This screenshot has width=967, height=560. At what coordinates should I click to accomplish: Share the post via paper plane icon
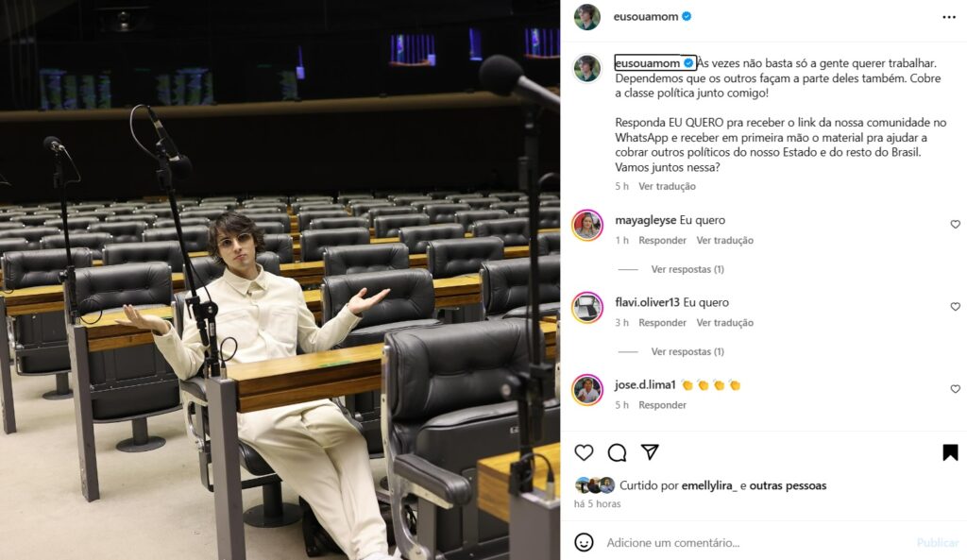click(x=650, y=452)
